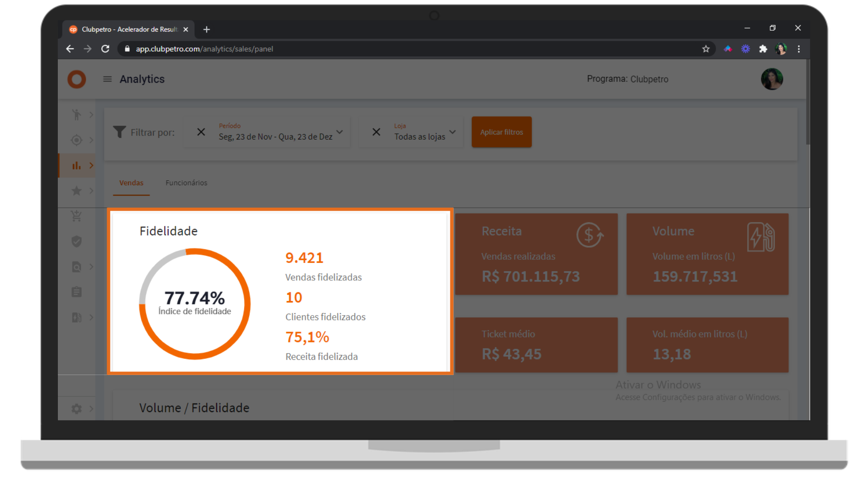Open the star favorites sidebar icon

76,191
